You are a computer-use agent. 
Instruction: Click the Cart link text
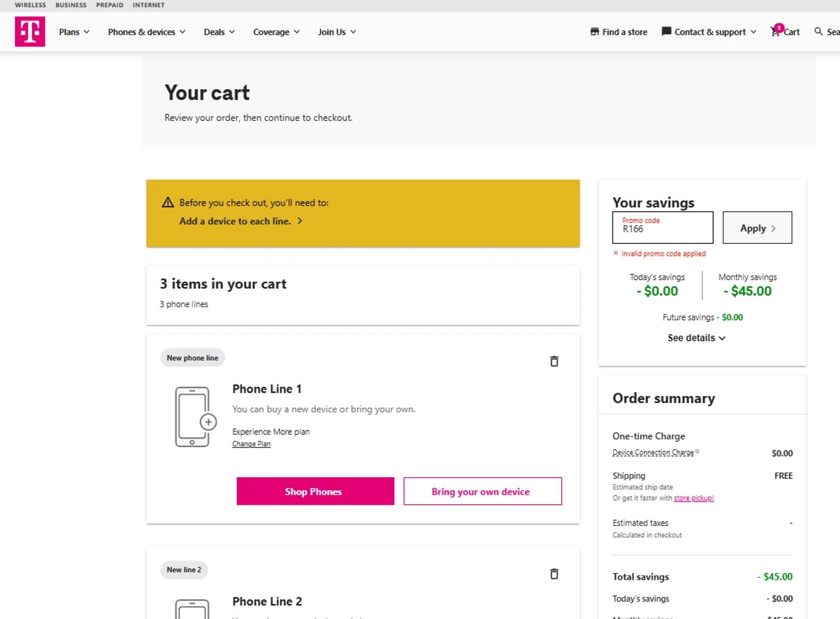pos(791,32)
